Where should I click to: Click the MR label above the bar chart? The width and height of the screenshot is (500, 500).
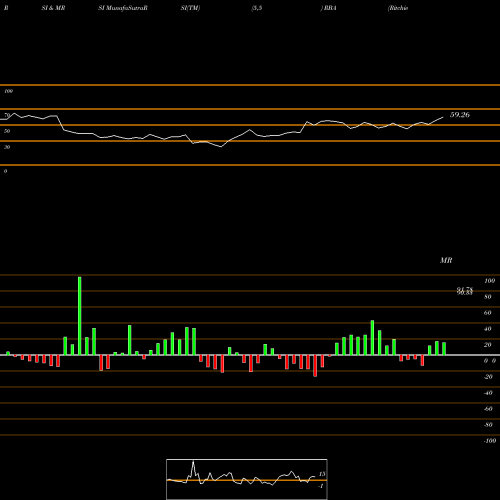click(446, 260)
